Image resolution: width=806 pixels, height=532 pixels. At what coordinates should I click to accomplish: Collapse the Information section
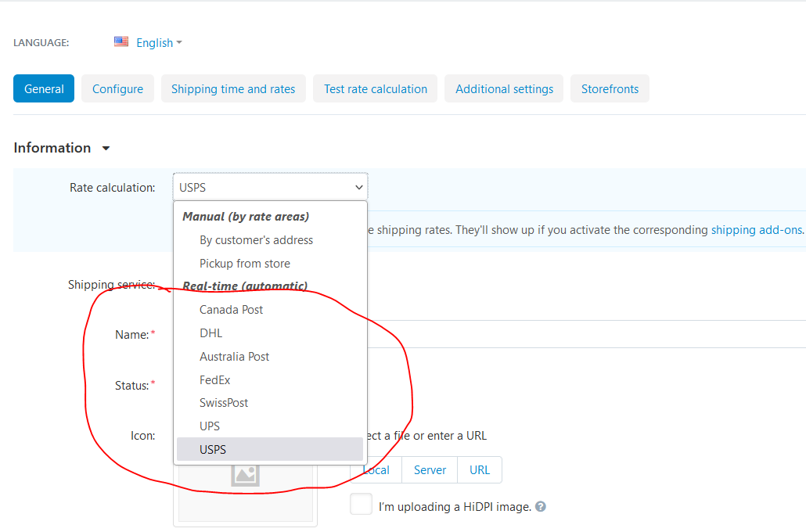[x=104, y=147]
